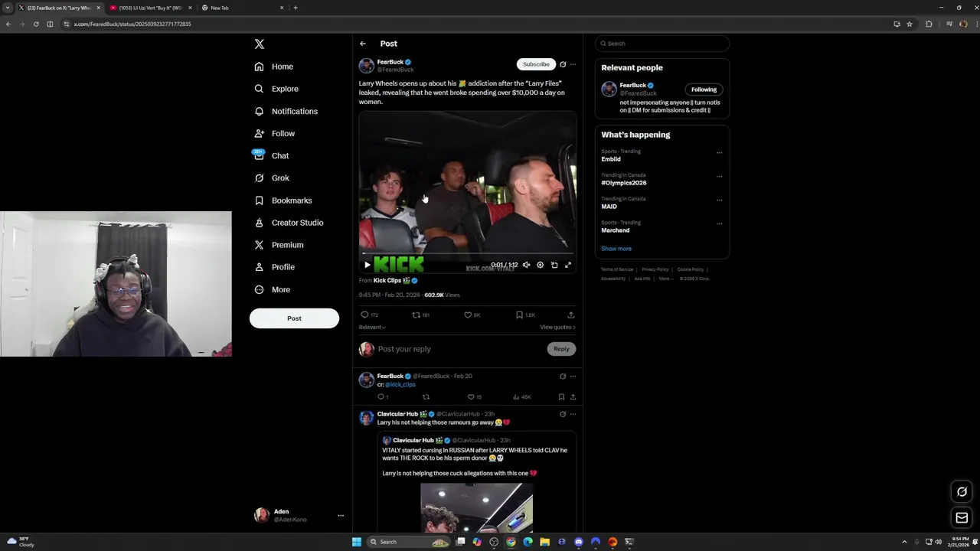980x551 pixels.
Task: Click Following button for FearBuck
Action: 704,90
